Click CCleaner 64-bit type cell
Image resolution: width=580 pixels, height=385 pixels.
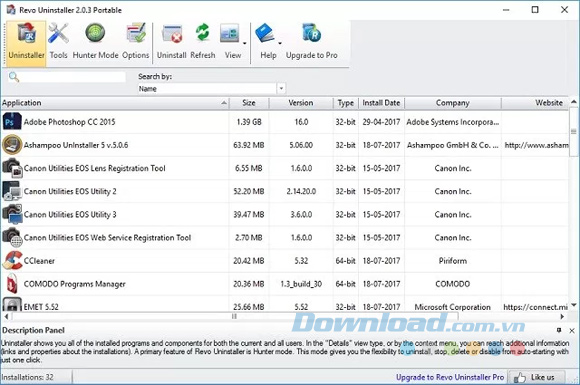pos(345,261)
